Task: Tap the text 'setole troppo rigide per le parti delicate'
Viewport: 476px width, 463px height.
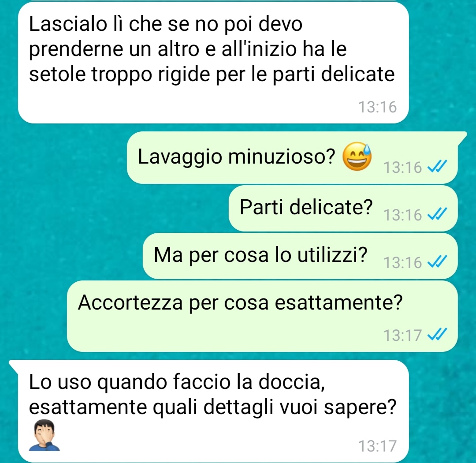Action: click(x=212, y=74)
